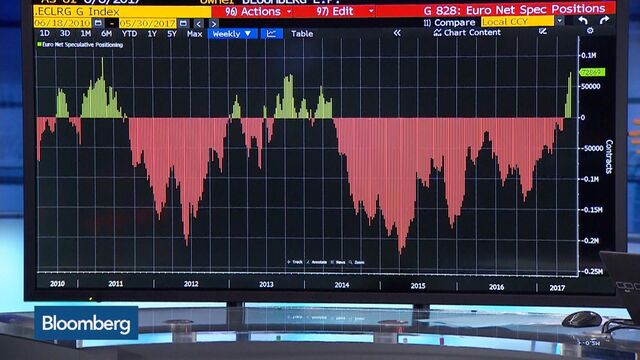The height and width of the screenshot is (360, 640).
Task: Select the 1Y time range
Action: tap(152, 34)
